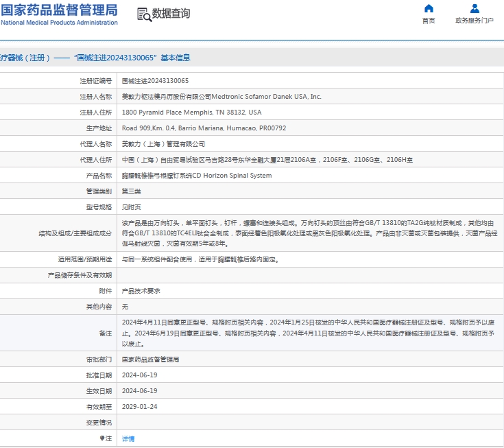Click the structure description starting 该产品是由万向钉头
The image size is (504, 448).
309,233
